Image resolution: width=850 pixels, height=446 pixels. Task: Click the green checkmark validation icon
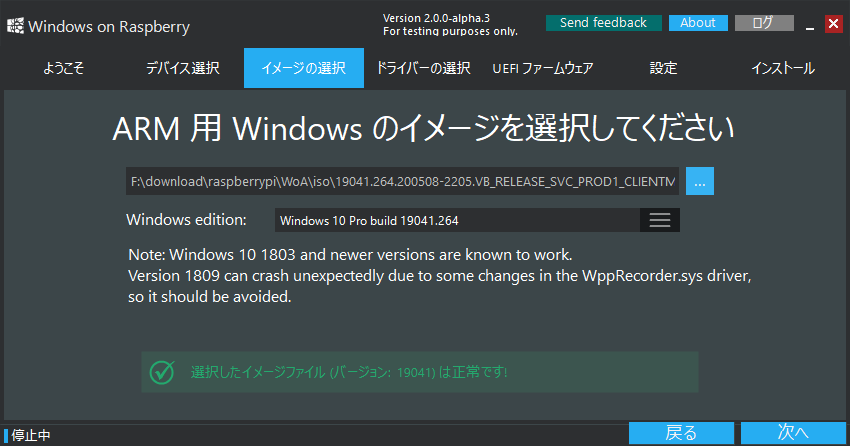point(162,372)
